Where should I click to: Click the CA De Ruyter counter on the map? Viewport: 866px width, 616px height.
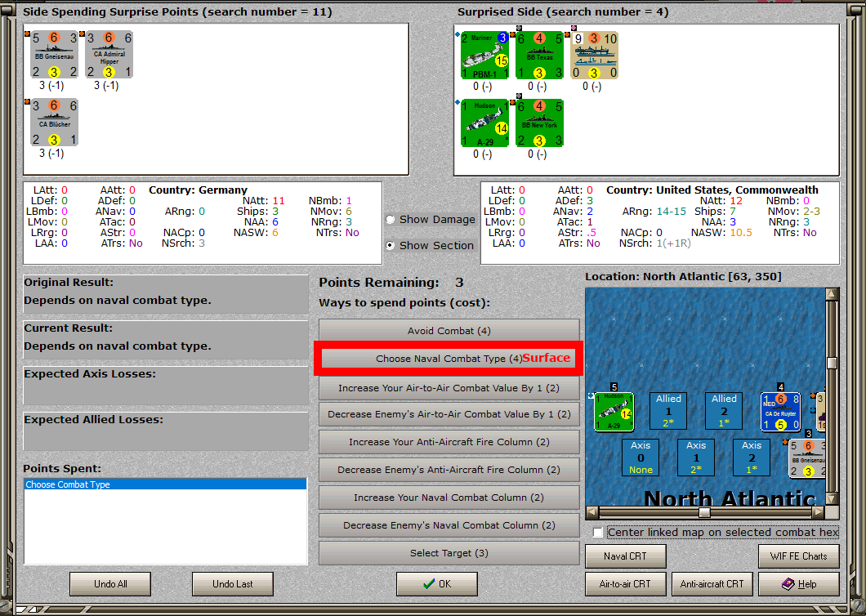(780, 412)
